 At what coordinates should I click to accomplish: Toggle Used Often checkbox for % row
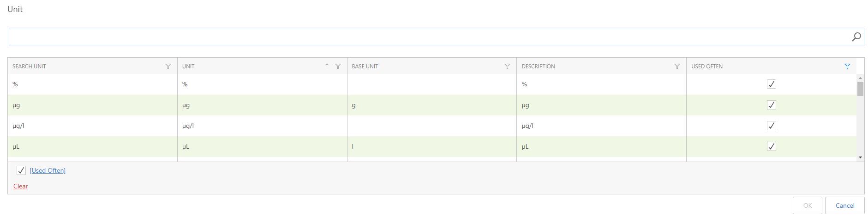coord(771,84)
